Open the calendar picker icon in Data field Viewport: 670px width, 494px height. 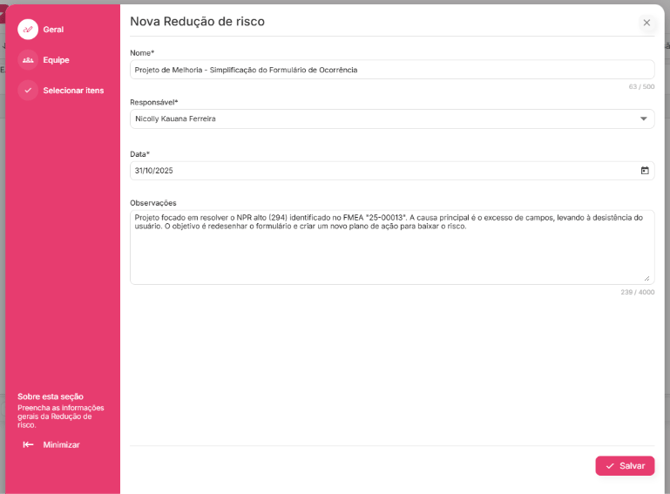point(645,170)
